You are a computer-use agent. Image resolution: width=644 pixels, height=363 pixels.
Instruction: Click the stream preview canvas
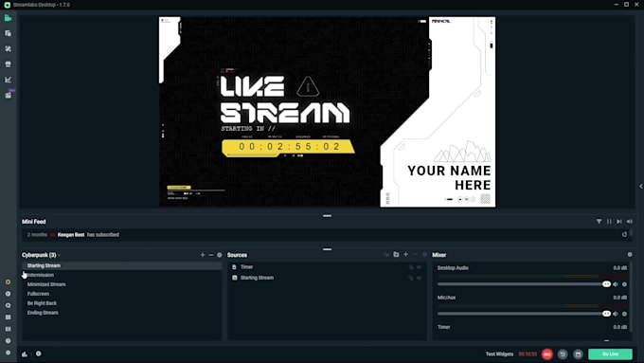pos(327,112)
